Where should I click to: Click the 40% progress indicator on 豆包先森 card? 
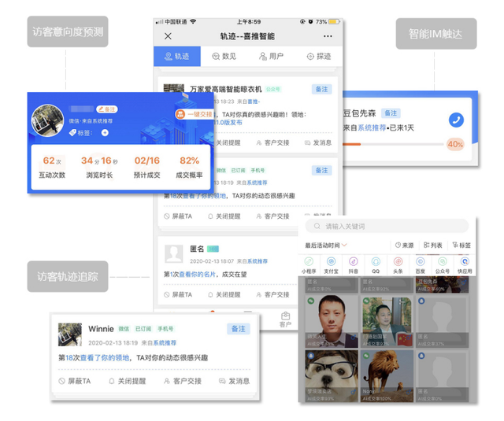[x=455, y=144]
